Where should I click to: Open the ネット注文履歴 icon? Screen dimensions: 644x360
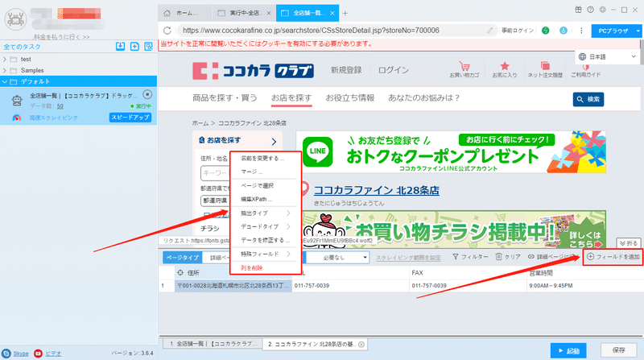[545, 66]
